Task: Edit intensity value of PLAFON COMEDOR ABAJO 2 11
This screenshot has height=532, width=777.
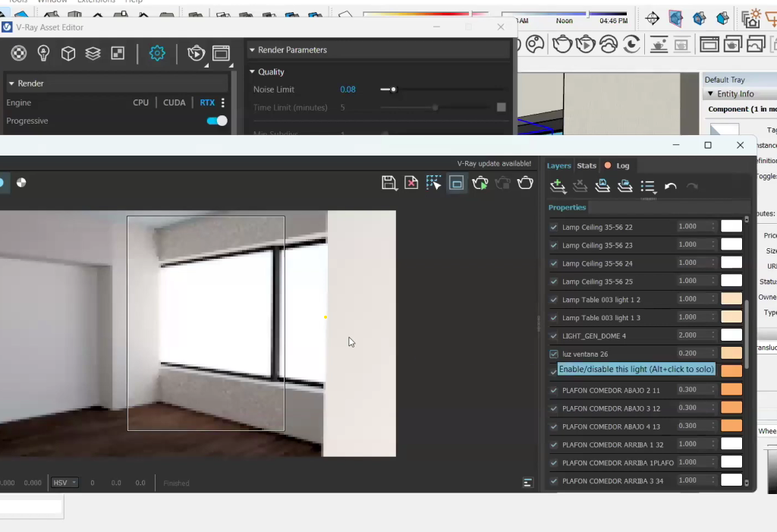Action: click(x=687, y=389)
